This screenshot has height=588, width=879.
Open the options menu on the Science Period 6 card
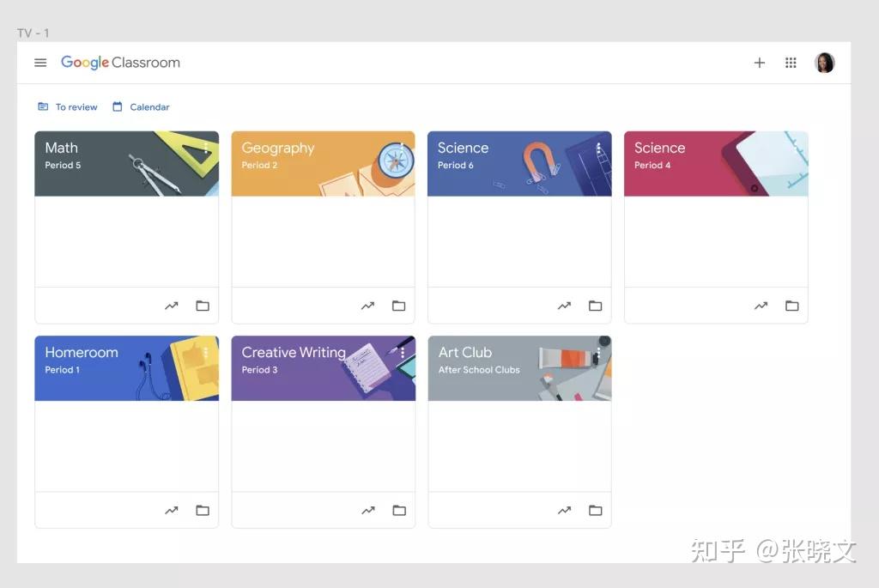(x=599, y=148)
